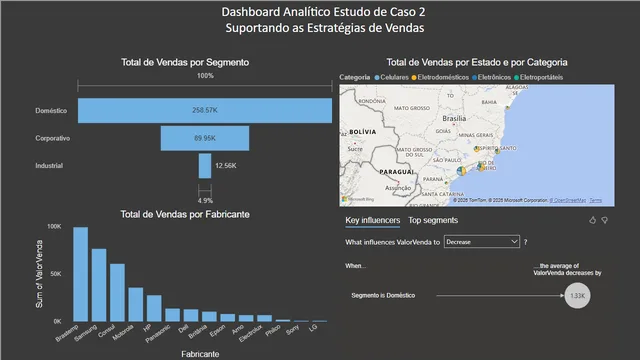The height and width of the screenshot is (360, 640).
Task: Click 'Total de Vendas por Segmento' title
Action: click(x=185, y=62)
